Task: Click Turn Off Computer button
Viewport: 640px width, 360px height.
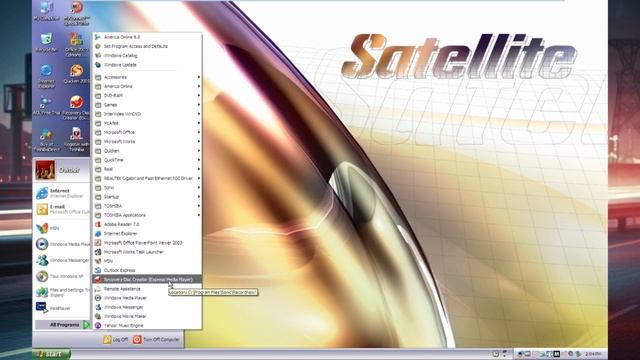Action: (157, 340)
